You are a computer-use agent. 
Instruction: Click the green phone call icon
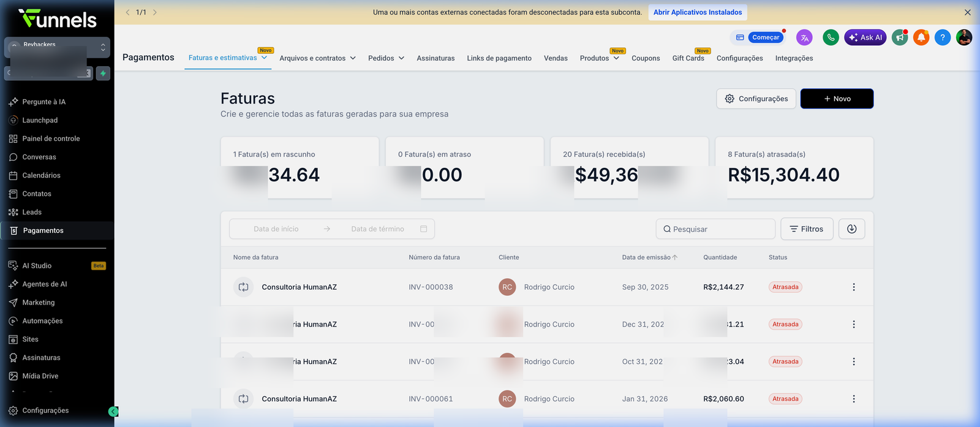[x=831, y=37]
